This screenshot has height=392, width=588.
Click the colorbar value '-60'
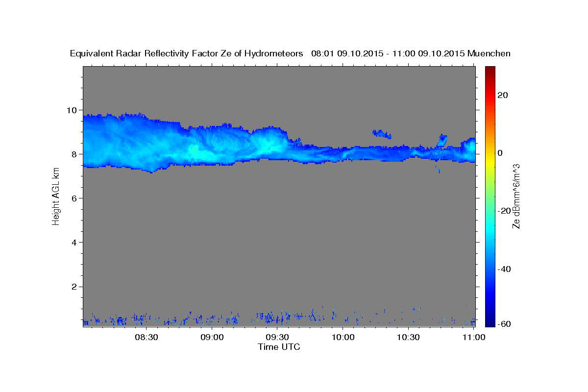(505, 324)
